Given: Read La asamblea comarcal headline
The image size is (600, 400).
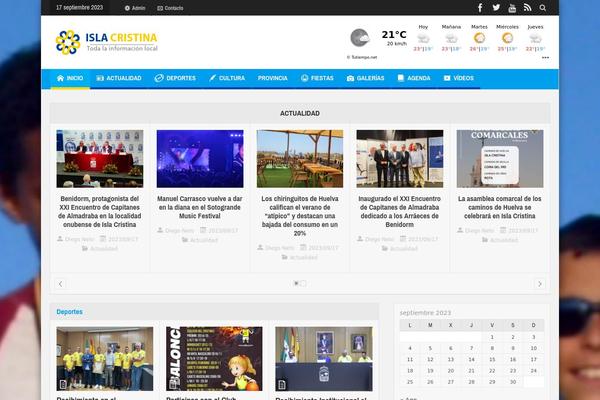Looking at the screenshot, I should pos(500,207).
